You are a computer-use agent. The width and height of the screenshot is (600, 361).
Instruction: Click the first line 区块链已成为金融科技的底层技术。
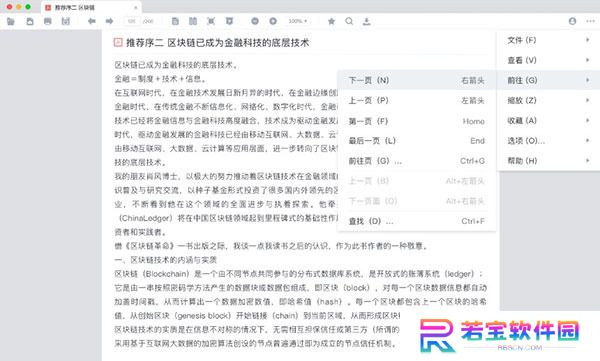point(176,65)
